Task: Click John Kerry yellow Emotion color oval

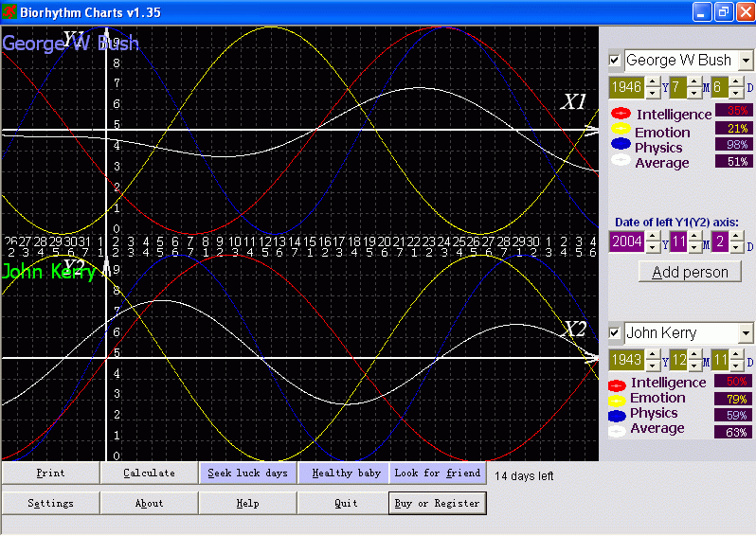Action: point(617,400)
